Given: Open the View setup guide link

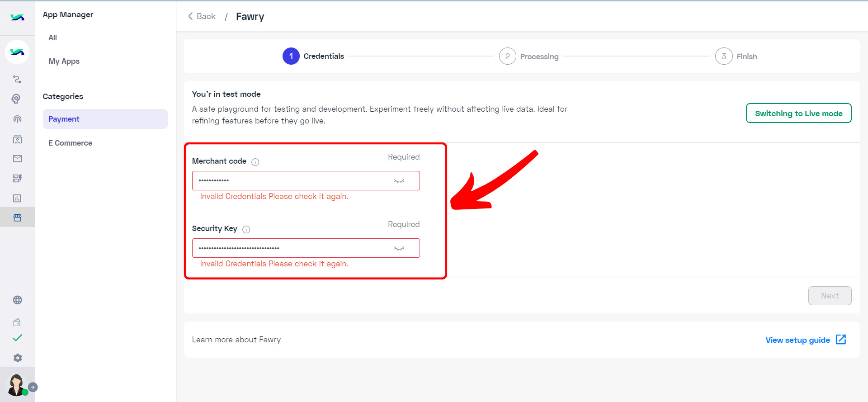Looking at the screenshot, I should 797,340.
